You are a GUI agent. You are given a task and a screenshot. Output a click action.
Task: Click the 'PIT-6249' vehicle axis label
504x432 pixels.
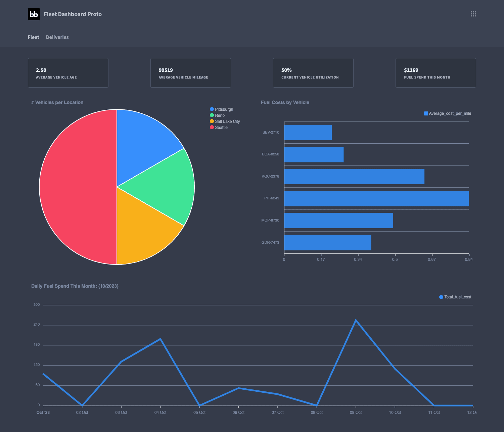pos(272,198)
